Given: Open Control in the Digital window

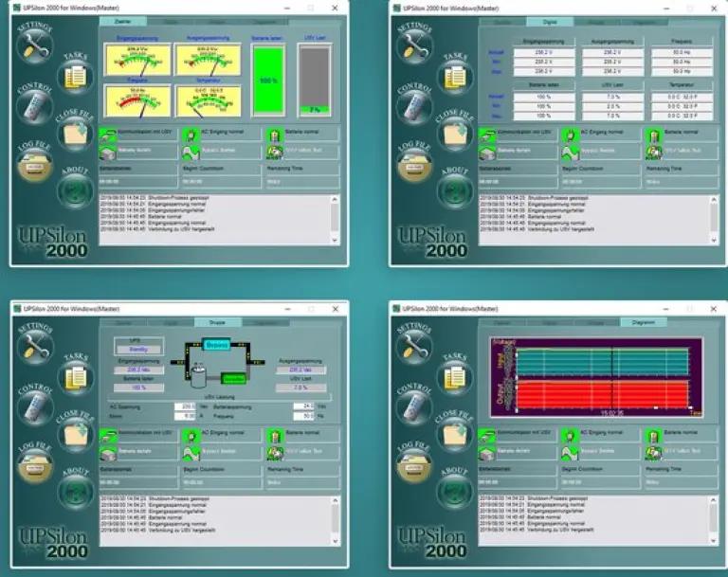Looking at the screenshot, I should coord(414,108).
